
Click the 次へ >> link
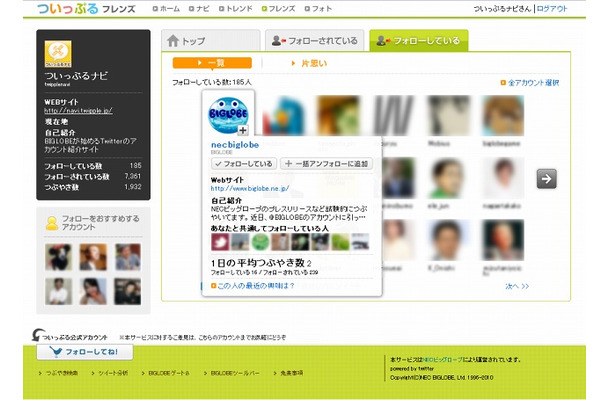coord(517,286)
